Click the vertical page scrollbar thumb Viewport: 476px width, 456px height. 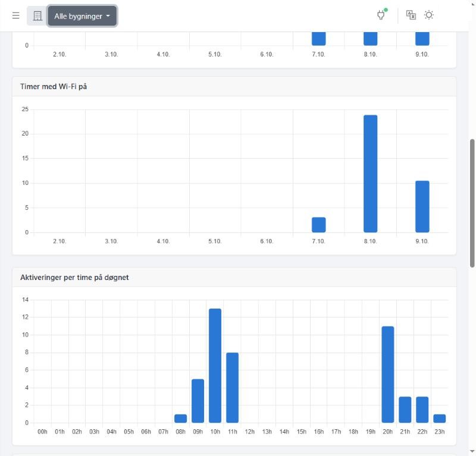[472, 203]
